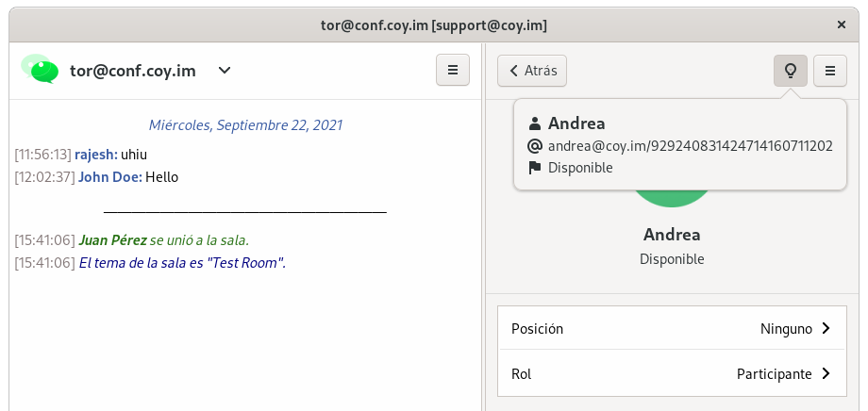Close the window with the X button

click(842, 25)
